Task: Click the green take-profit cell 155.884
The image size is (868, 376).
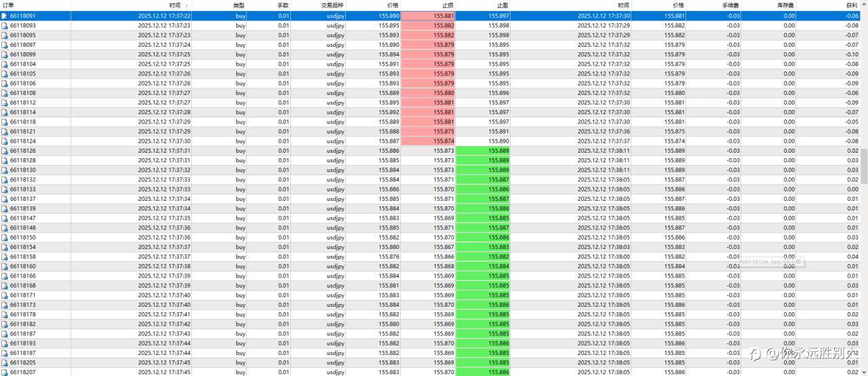Action: click(484, 266)
